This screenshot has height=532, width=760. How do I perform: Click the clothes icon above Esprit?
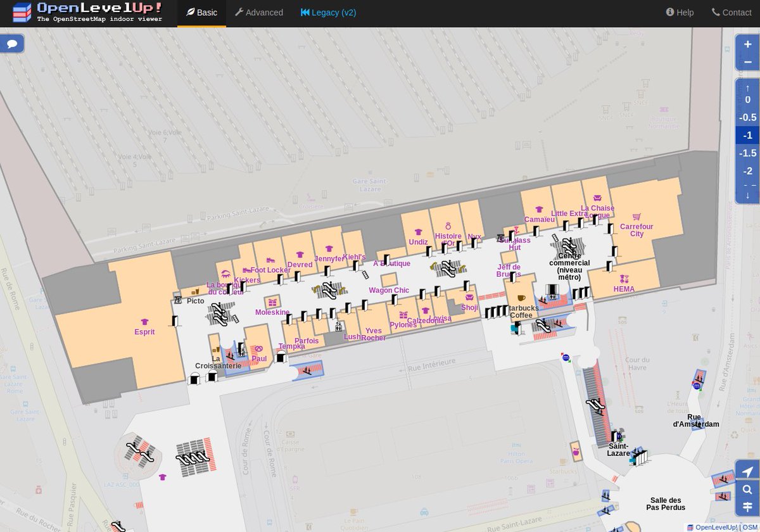144,322
